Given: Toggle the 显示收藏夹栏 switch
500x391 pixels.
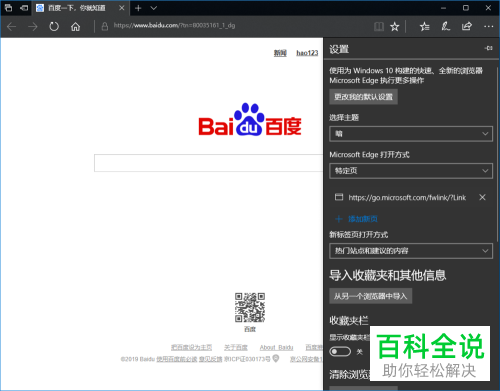Looking at the screenshot, I should click(340, 351).
